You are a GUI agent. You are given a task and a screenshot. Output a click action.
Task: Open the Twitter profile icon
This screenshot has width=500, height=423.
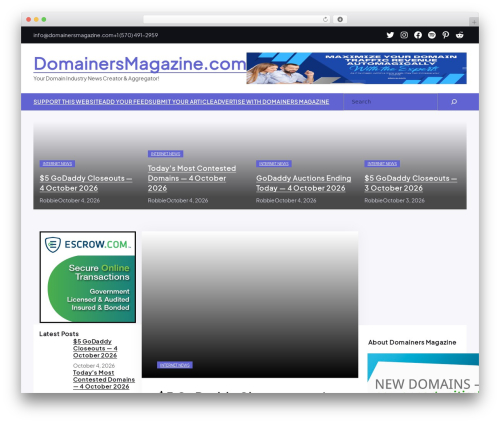click(390, 35)
